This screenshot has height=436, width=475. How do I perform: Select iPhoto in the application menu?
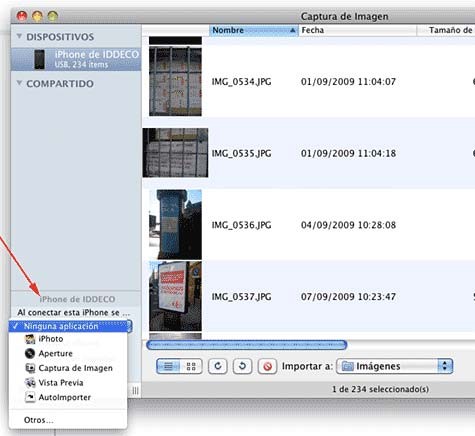[x=68, y=339]
